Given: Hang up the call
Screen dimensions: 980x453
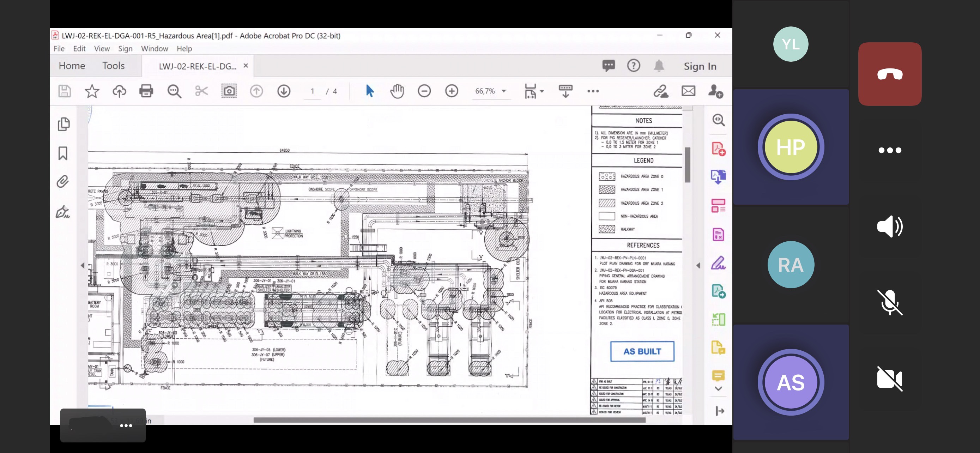Looking at the screenshot, I should (x=889, y=74).
